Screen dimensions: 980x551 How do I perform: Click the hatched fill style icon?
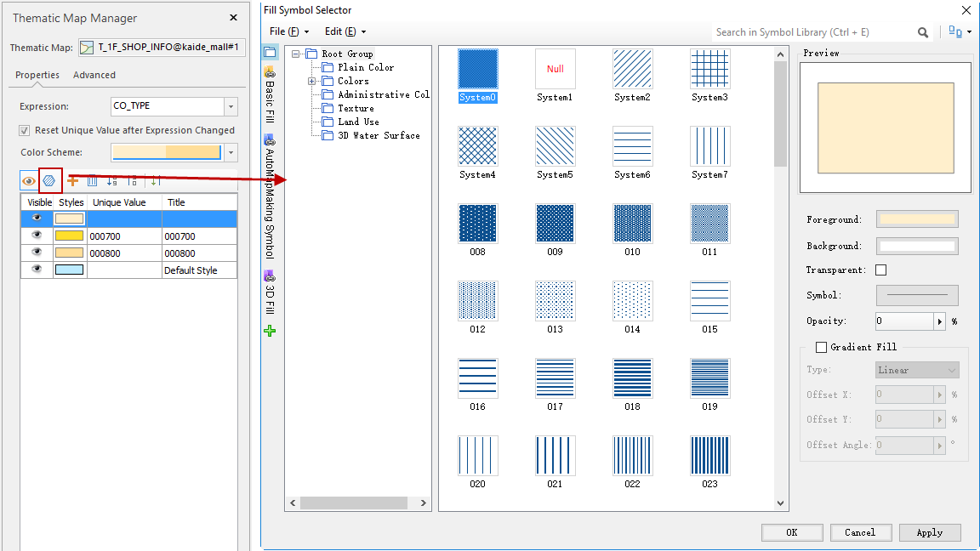(x=50, y=180)
